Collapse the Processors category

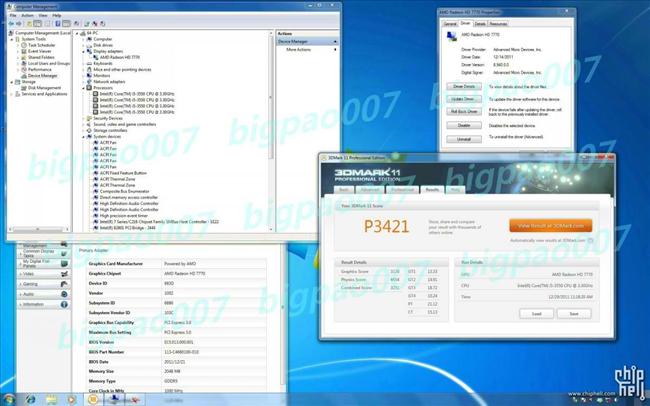[x=83, y=88]
